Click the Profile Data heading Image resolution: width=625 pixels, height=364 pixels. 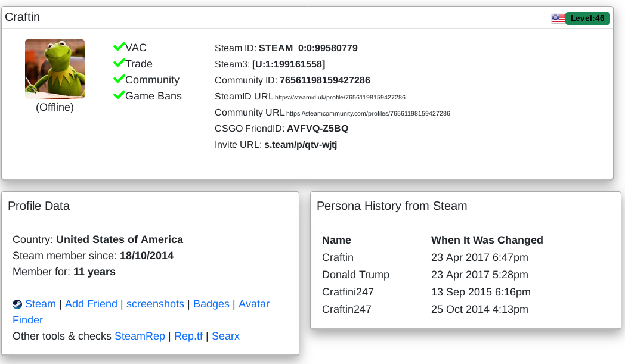pyautogui.click(x=39, y=206)
